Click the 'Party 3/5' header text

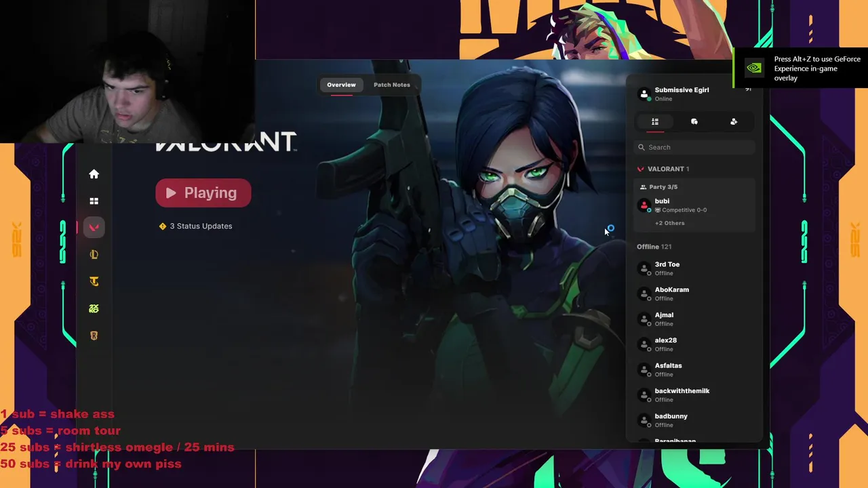click(663, 187)
